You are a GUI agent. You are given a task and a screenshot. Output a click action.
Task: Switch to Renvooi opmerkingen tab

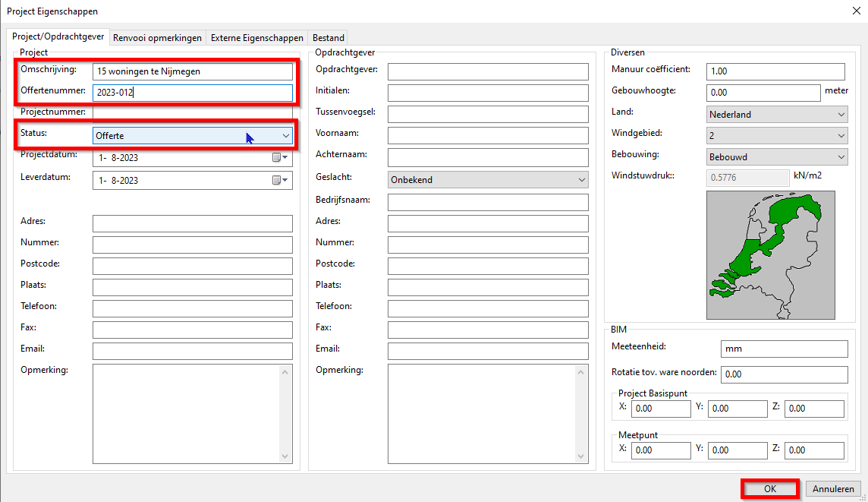pos(157,38)
